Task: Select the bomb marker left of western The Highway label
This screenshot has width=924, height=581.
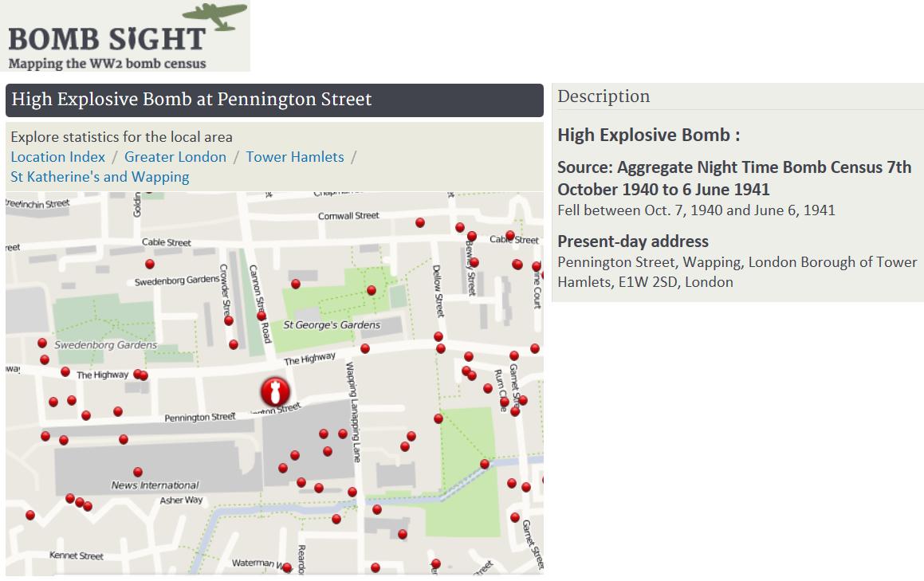Action: (65, 372)
